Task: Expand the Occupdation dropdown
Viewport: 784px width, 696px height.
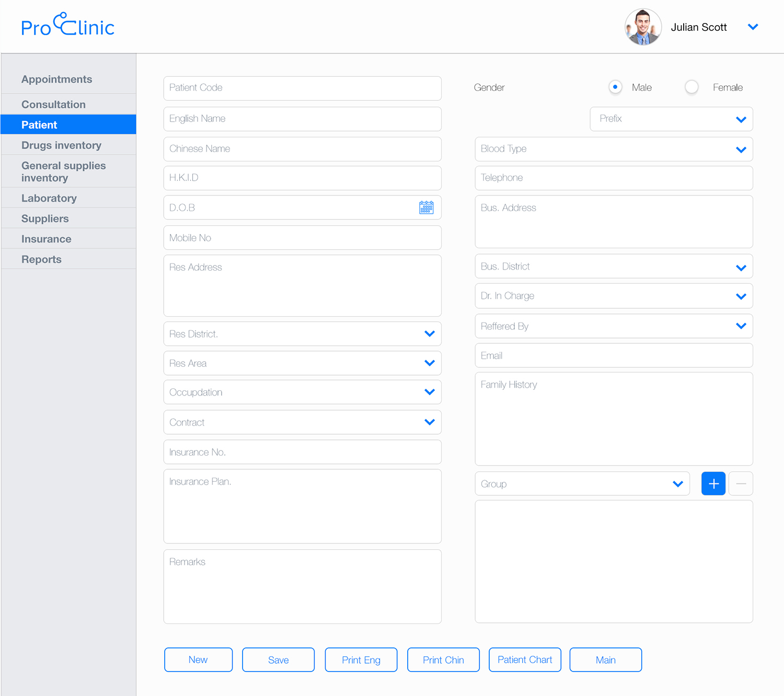Action: [302, 392]
